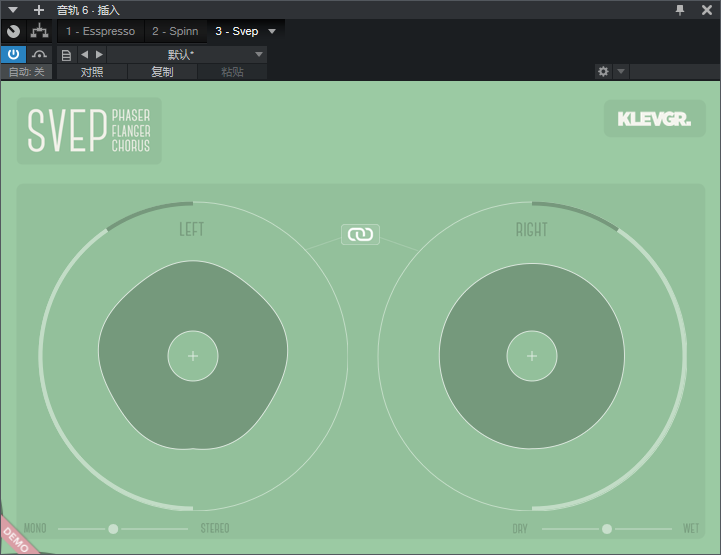Expand the arrow next to 3 - Svep
Screen dimensions: 721x555
(x=272, y=31)
